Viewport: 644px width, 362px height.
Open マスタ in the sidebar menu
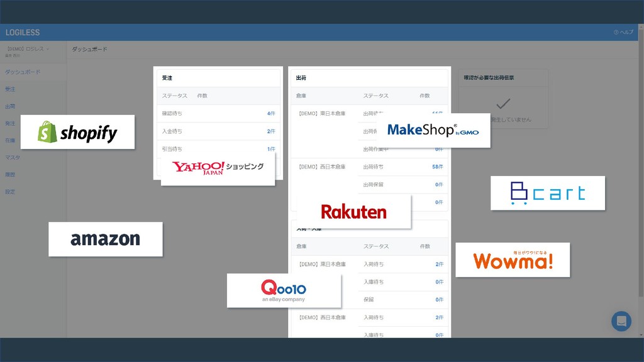[x=13, y=158]
